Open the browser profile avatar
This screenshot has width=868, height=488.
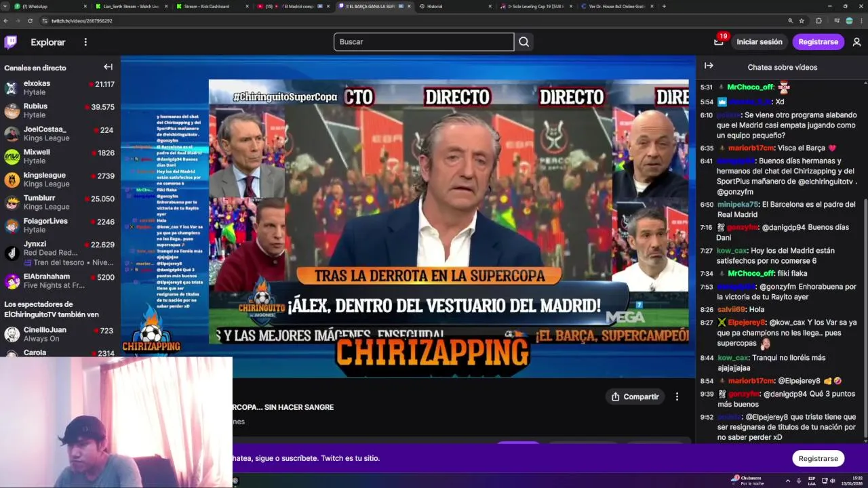point(849,21)
